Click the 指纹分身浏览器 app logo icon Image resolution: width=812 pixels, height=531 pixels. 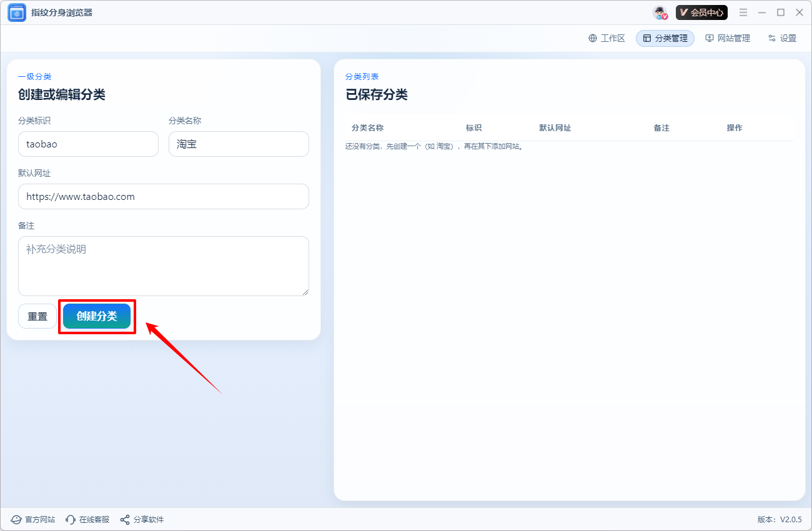(17, 12)
